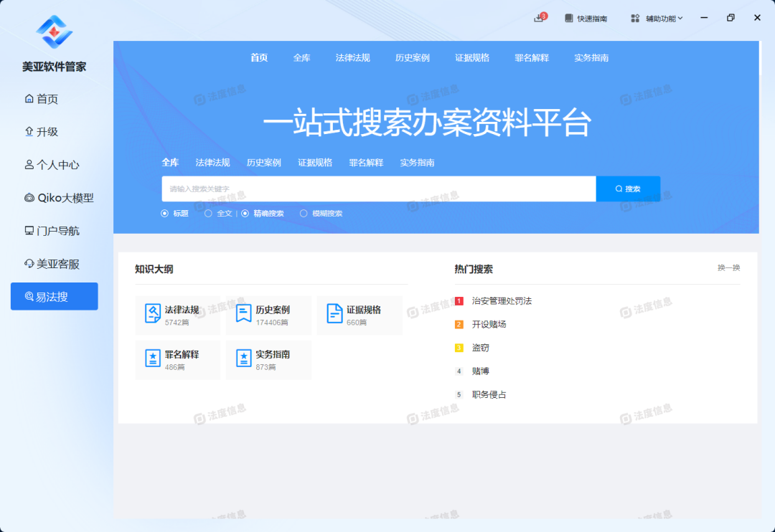Open 全库 in the top navigation
The image size is (775, 532).
click(x=301, y=58)
